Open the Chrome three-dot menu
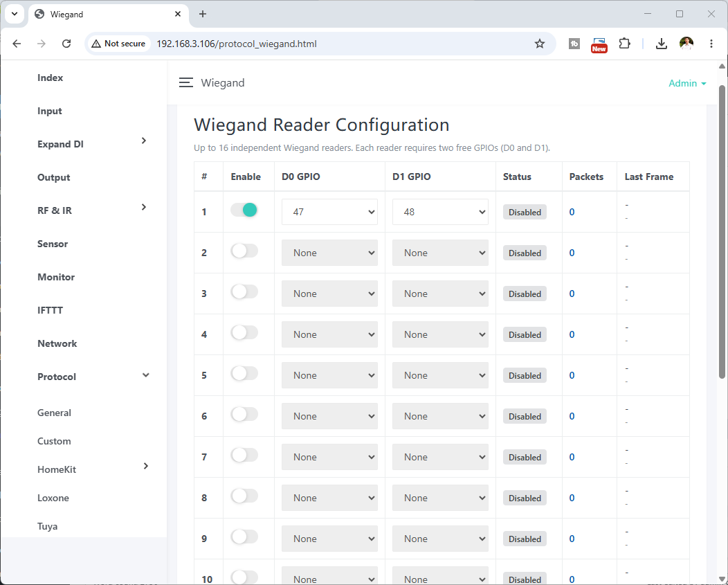 point(711,44)
